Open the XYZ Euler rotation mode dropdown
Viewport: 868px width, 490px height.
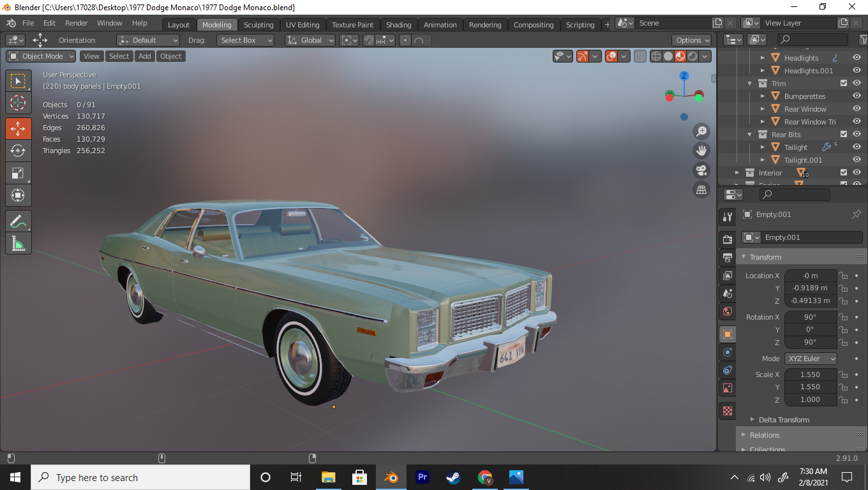811,359
